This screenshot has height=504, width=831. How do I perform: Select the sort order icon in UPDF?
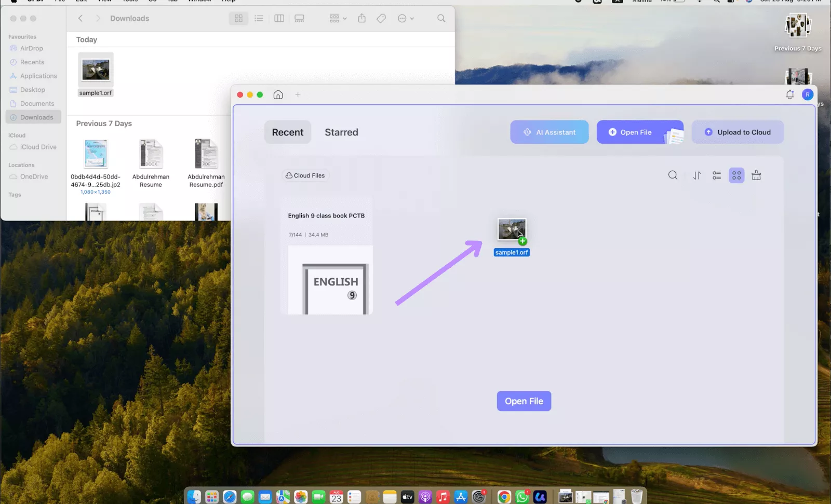(696, 175)
